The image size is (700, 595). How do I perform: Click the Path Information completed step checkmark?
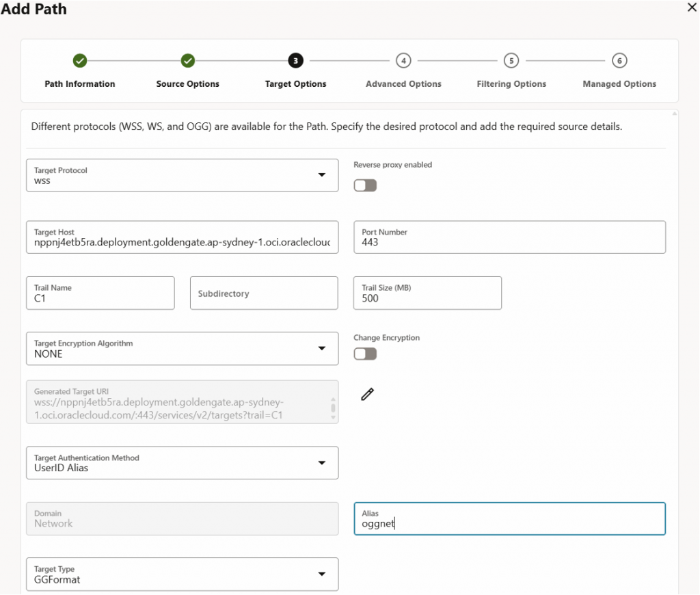[x=80, y=61]
